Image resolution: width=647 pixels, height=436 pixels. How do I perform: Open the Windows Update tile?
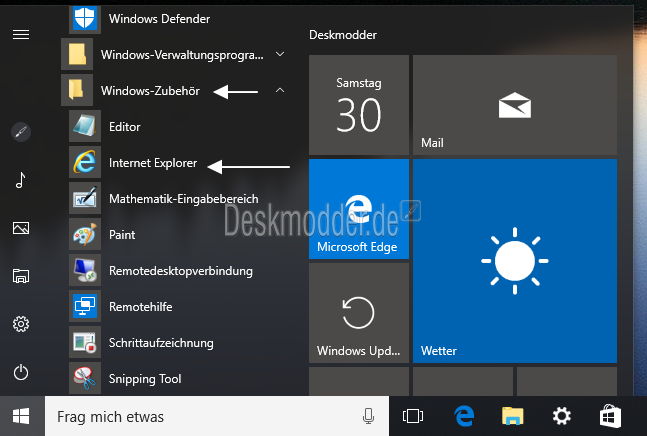pos(359,313)
